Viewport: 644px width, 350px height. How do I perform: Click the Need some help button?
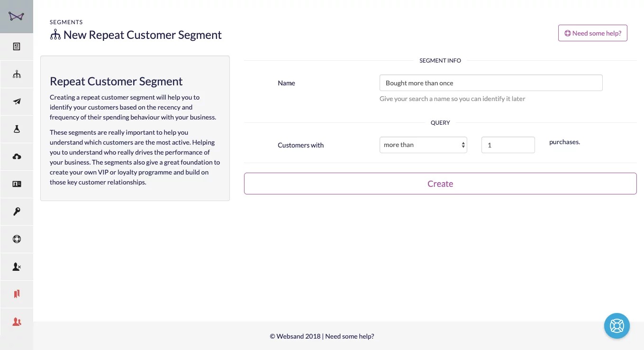(x=592, y=33)
